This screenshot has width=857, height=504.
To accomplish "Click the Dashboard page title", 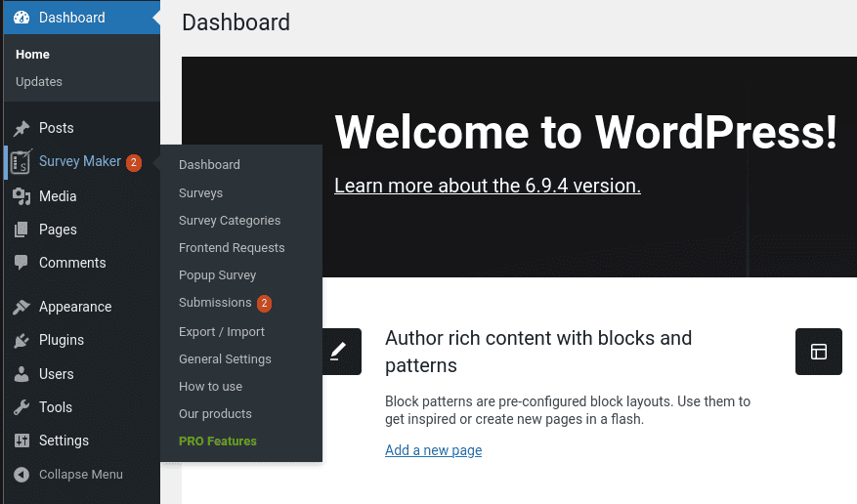I will [x=236, y=22].
